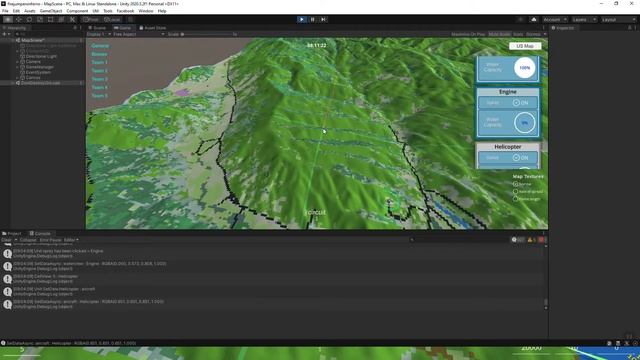The width and height of the screenshot is (640, 360).
Task: Select EventSystem object in Hierarchy
Action: tap(38, 72)
